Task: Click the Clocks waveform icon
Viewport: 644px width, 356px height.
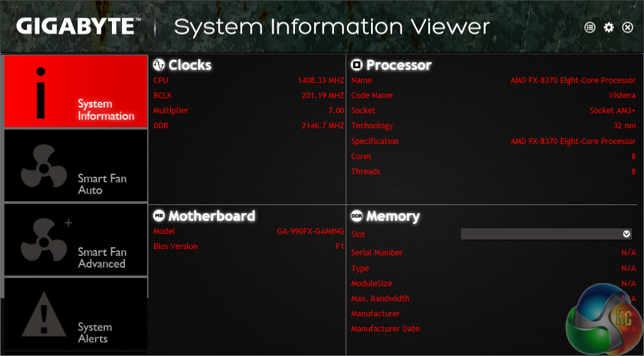Action: click(x=159, y=64)
